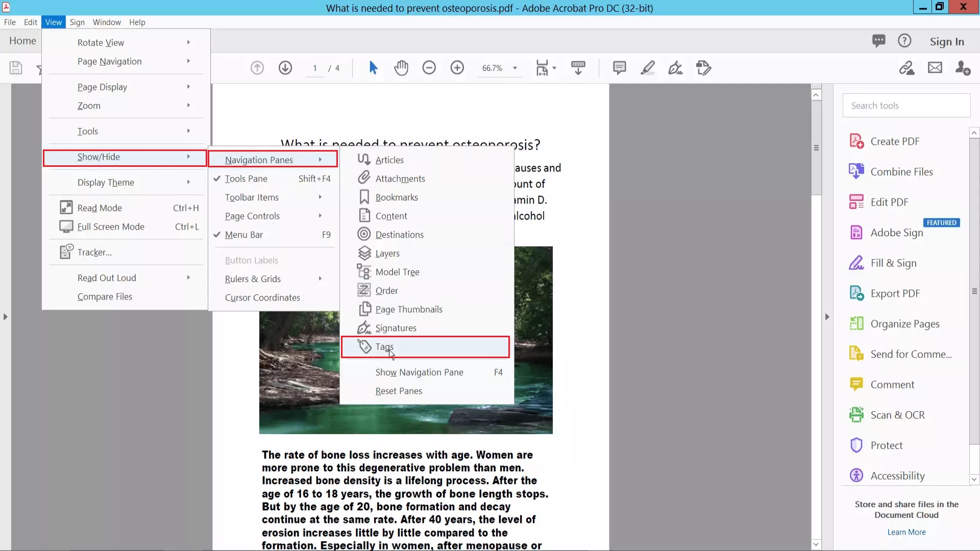Select Page Thumbnails navigation pane

click(x=409, y=309)
